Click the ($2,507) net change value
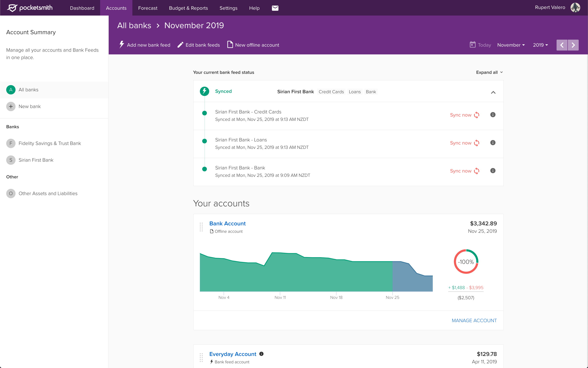Screen dimensions: 588x368 466,298
